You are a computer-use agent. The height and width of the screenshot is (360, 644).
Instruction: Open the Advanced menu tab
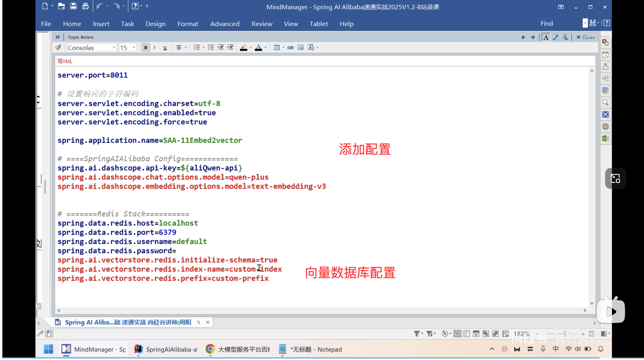point(225,24)
